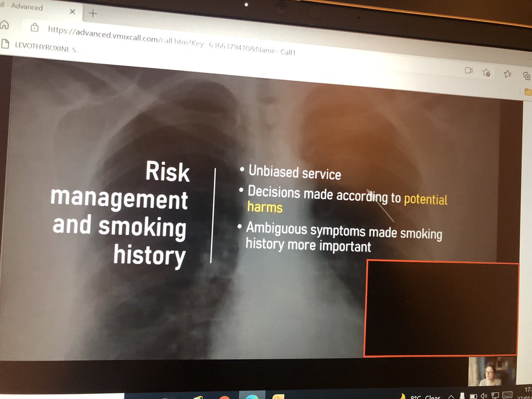Open the touch keyboard

(x=508, y=395)
